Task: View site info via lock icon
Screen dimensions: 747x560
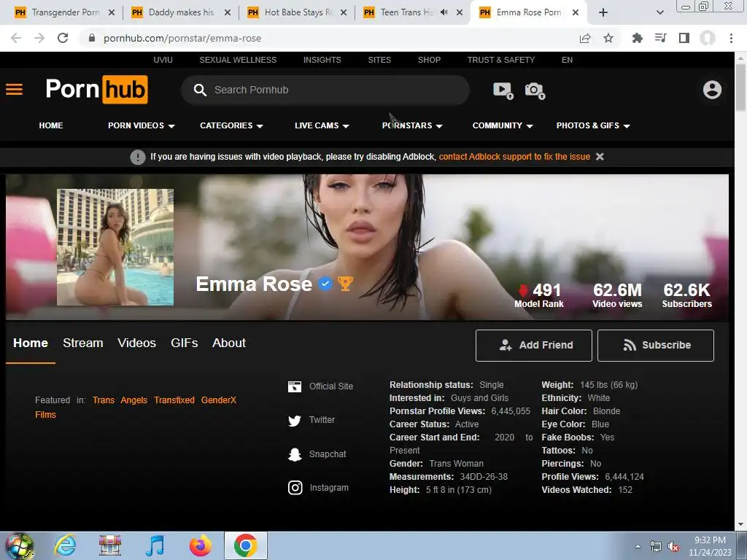Action: point(92,38)
